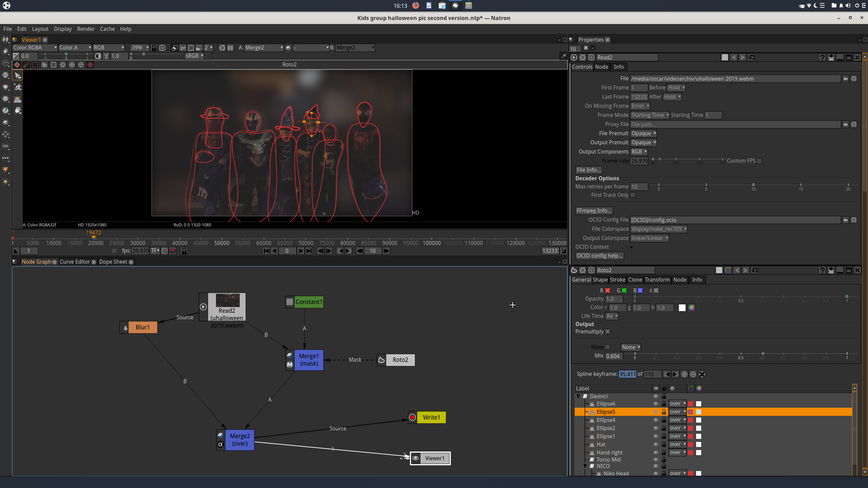Viewport: 868px width, 488px height.
Task: Open the Transform nodes toolbox icon
Action: coord(6,134)
